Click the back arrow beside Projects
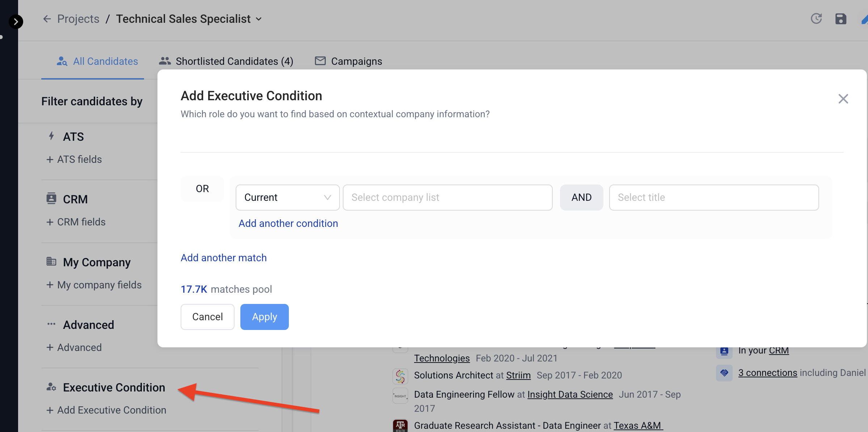This screenshot has height=432, width=868. pyautogui.click(x=47, y=19)
